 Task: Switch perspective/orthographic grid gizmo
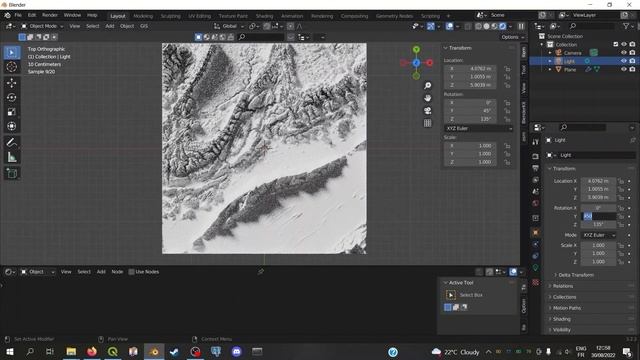427,123
